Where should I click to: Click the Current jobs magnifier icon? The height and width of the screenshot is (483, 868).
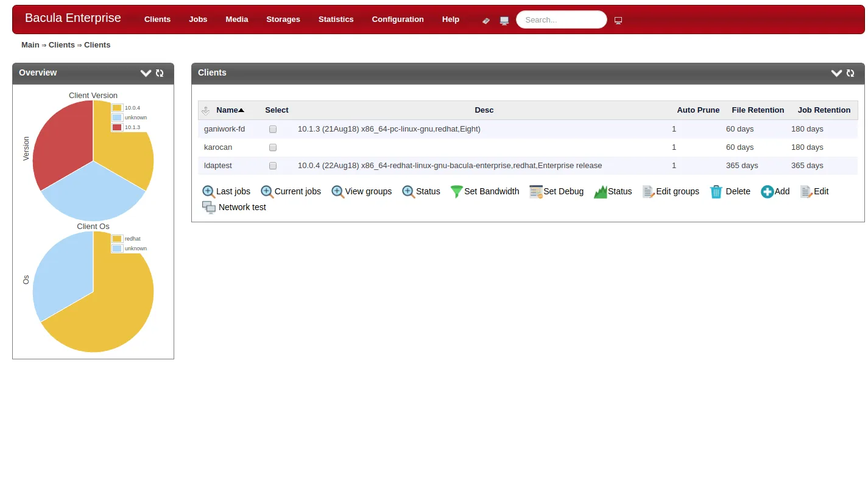(x=267, y=192)
